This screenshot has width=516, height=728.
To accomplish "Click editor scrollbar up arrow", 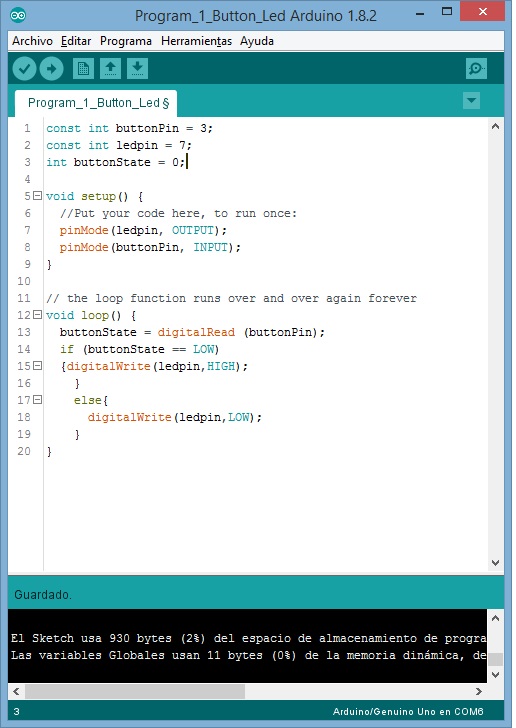I will (496, 126).
